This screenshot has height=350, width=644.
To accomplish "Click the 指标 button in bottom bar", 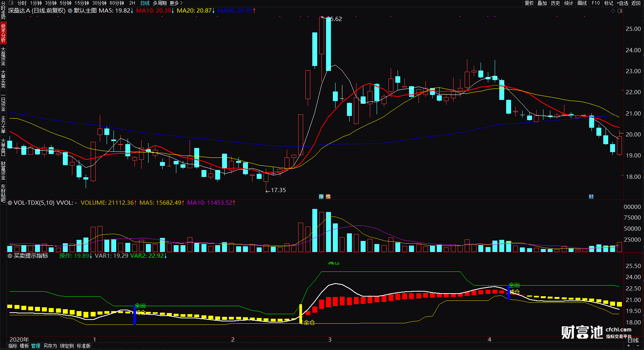I will pyautogui.click(x=13, y=346).
